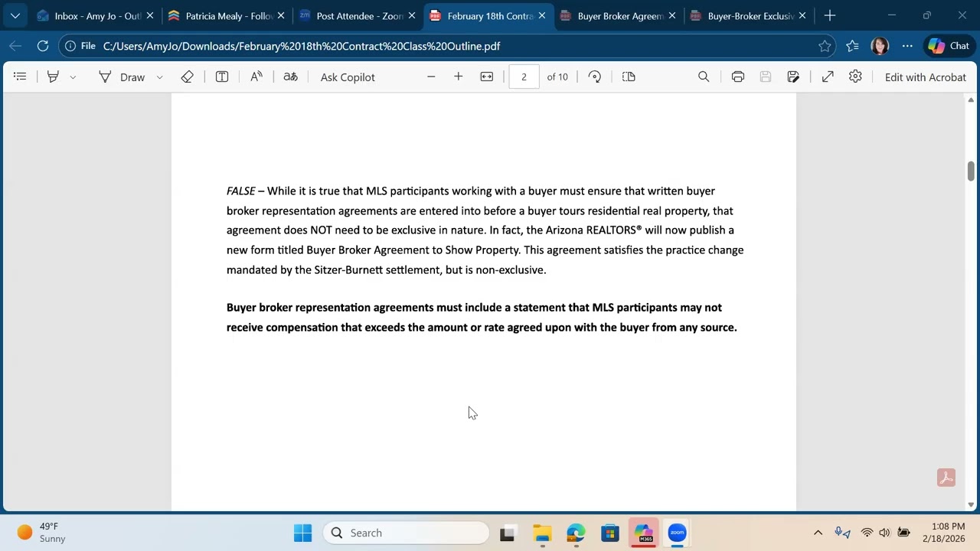Refresh the page

(x=43, y=46)
